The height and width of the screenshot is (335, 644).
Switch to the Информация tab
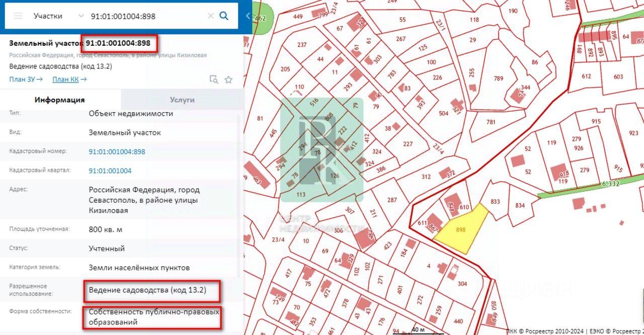(60, 100)
